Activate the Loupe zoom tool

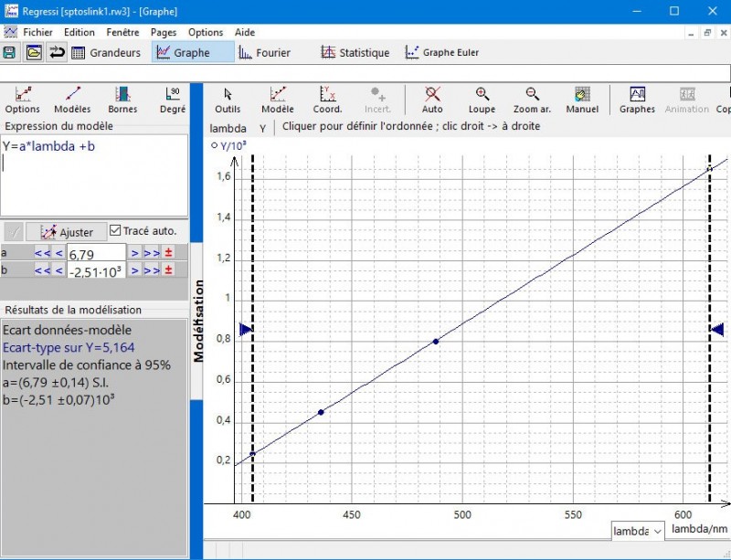click(482, 100)
